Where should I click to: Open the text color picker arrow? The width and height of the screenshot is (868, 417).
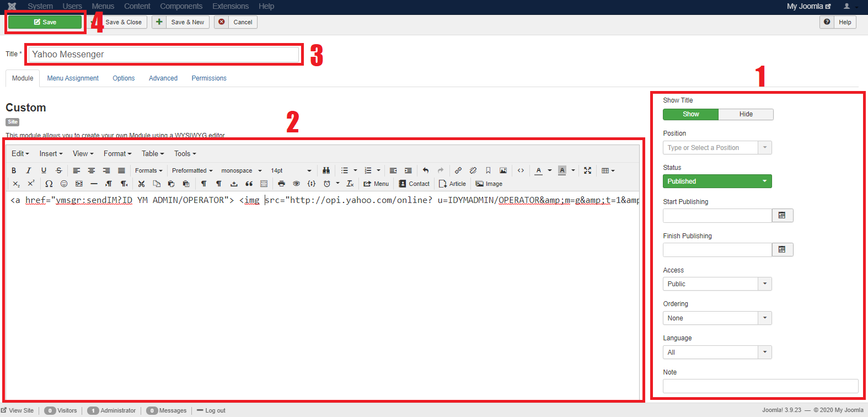(x=550, y=170)
